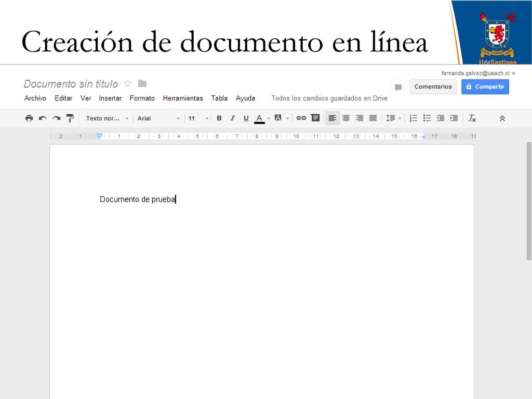Image resolution: width=532 pixels, height=399 pixels.
Task: Open the Ayuda menu
Action: click(245, 98)
